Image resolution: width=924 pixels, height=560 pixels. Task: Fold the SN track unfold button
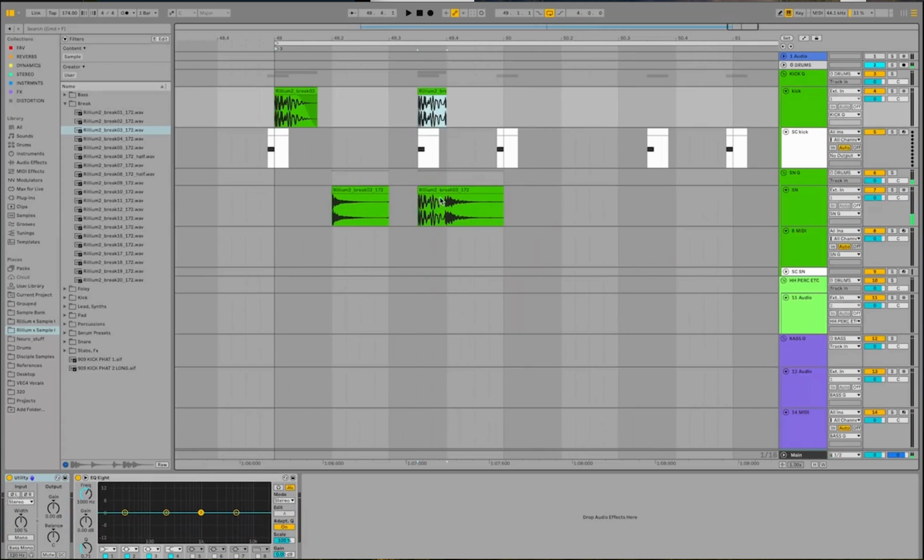[786, 190]
